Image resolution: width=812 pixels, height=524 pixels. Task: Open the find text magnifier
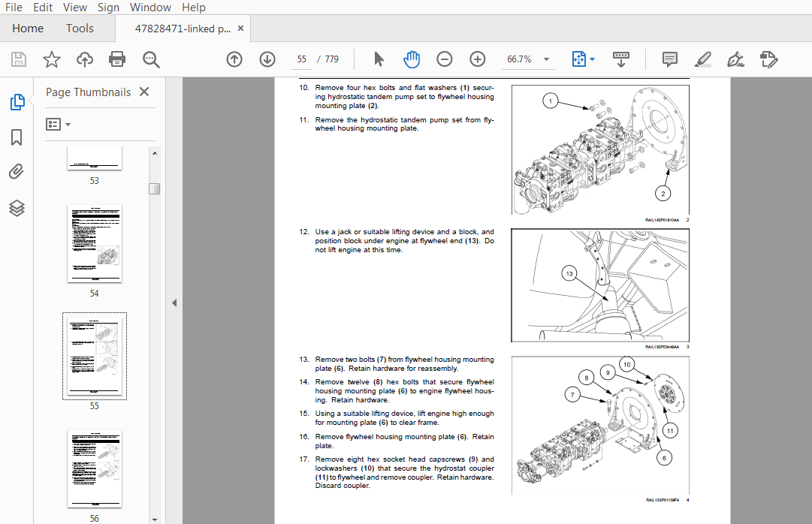click(151, 59)
